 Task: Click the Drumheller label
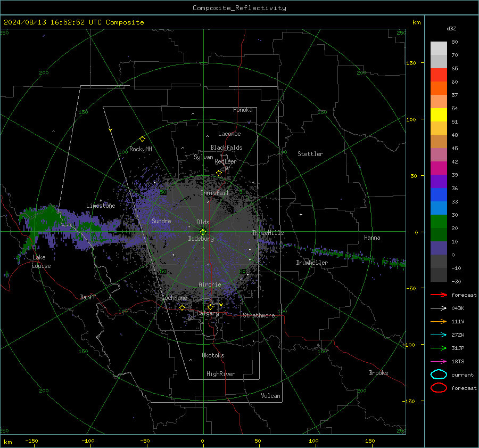(312, 263)
